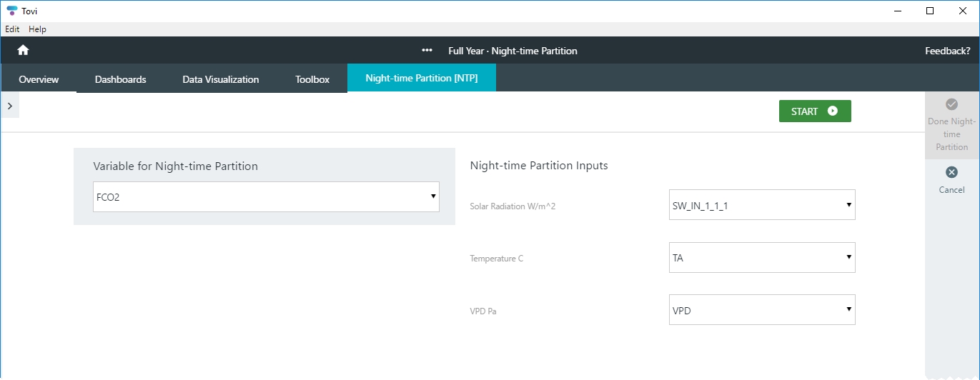
Task: Open the three-dots workflow menu
Action: coord(427,51)
